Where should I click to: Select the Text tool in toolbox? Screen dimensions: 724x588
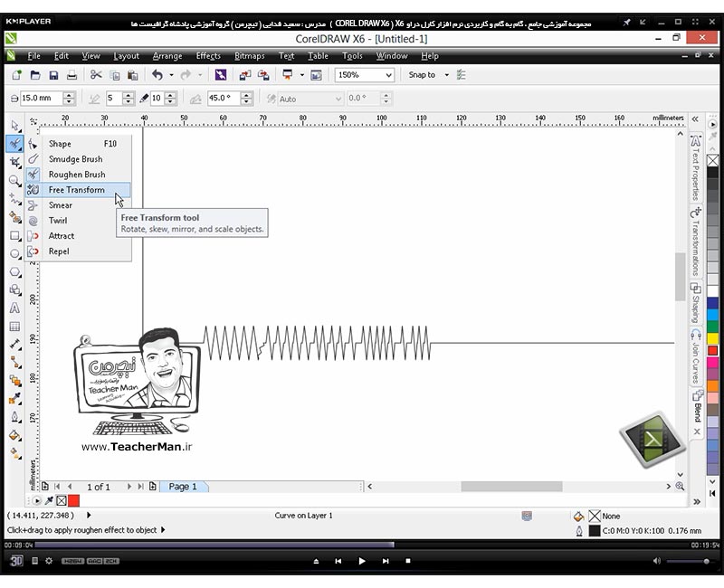point(14,308)
